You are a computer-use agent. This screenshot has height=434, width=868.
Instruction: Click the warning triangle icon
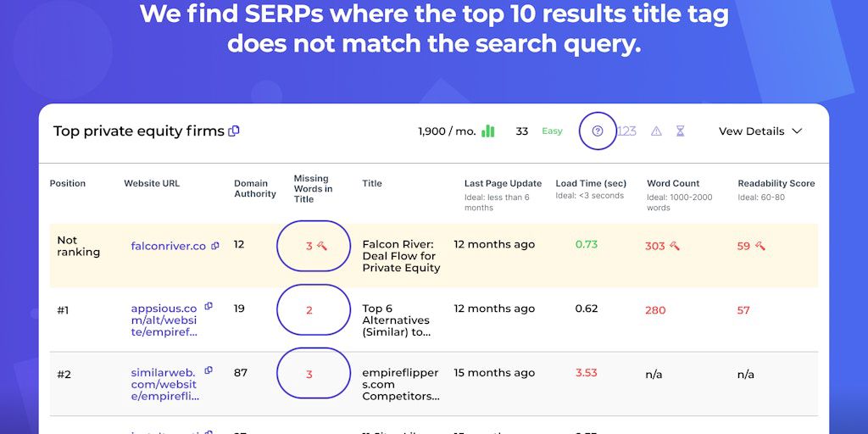tap(656, 131)
